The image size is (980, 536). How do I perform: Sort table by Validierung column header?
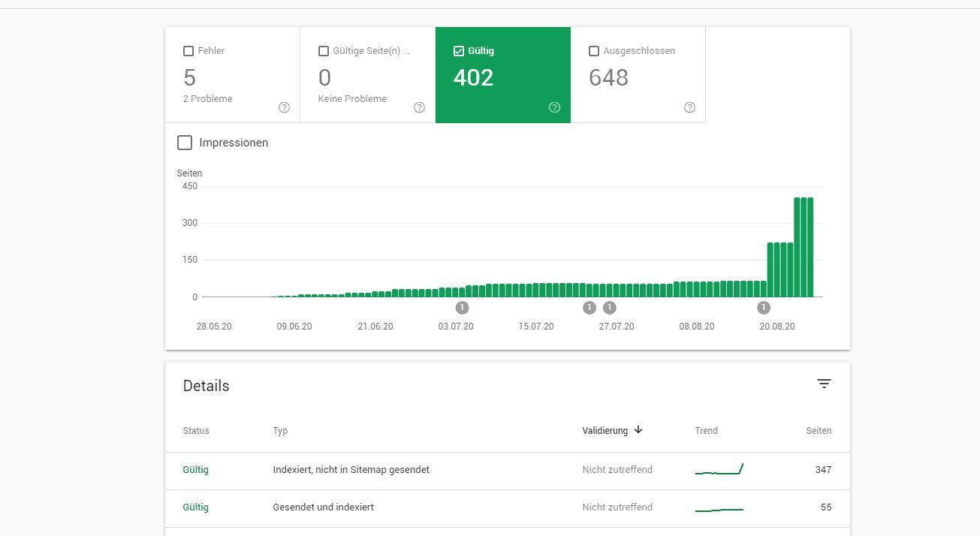tap(605, 431)
